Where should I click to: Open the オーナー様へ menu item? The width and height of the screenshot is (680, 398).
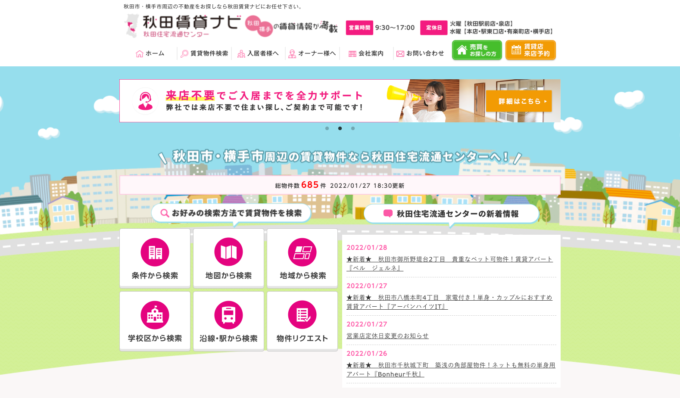(x=312, y=53)
